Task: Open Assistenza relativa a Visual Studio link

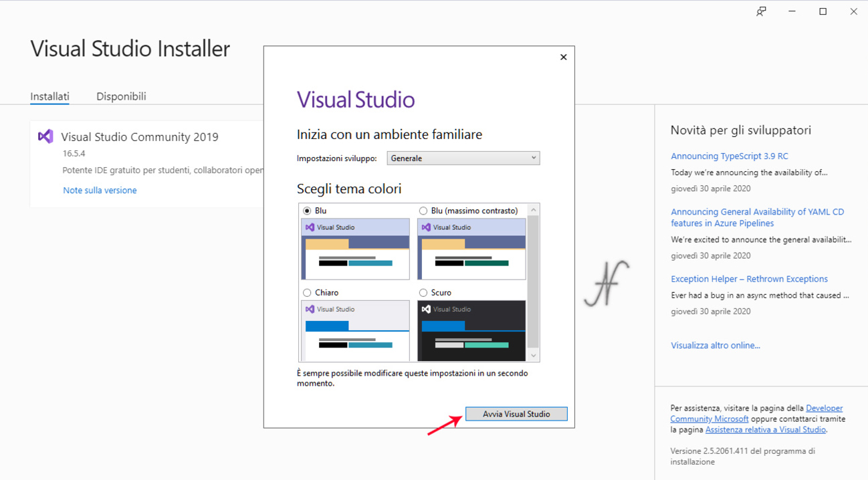Action: pos(765,430)
